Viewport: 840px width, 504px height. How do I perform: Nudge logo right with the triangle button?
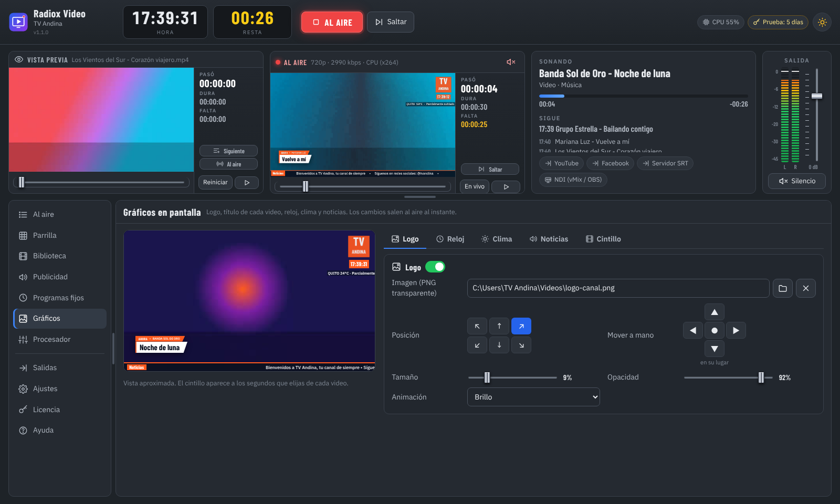[736, 330]
